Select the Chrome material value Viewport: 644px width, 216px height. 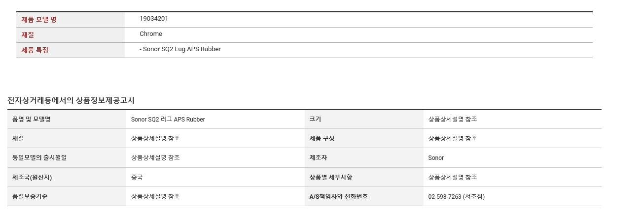point(151,34)
